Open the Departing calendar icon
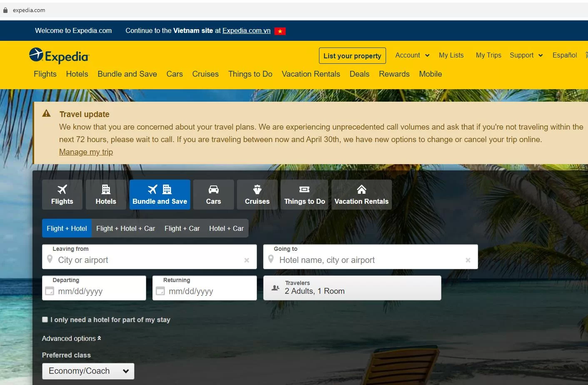The image size is (588, 385). tap(50, 291)
